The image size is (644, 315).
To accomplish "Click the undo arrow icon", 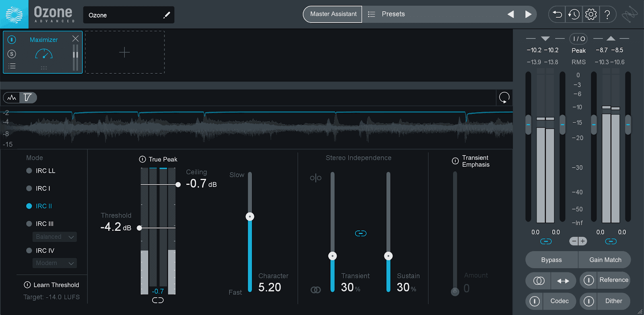I will click(557, 15).
